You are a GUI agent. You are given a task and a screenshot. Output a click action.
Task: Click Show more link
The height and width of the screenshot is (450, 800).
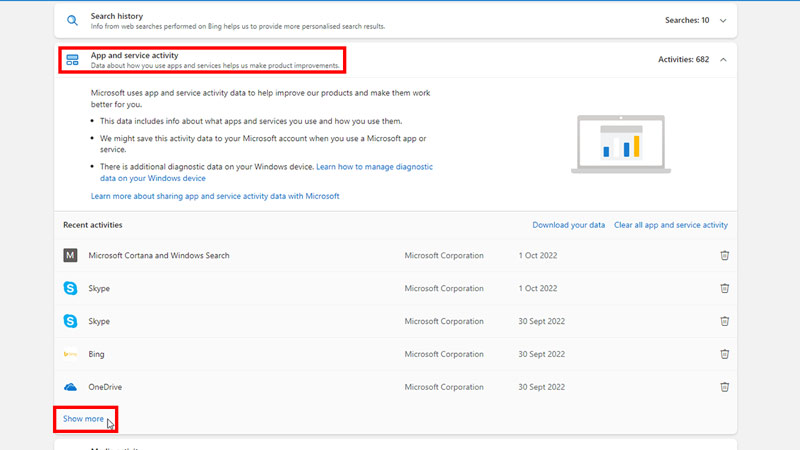click(x=83, y=419)
